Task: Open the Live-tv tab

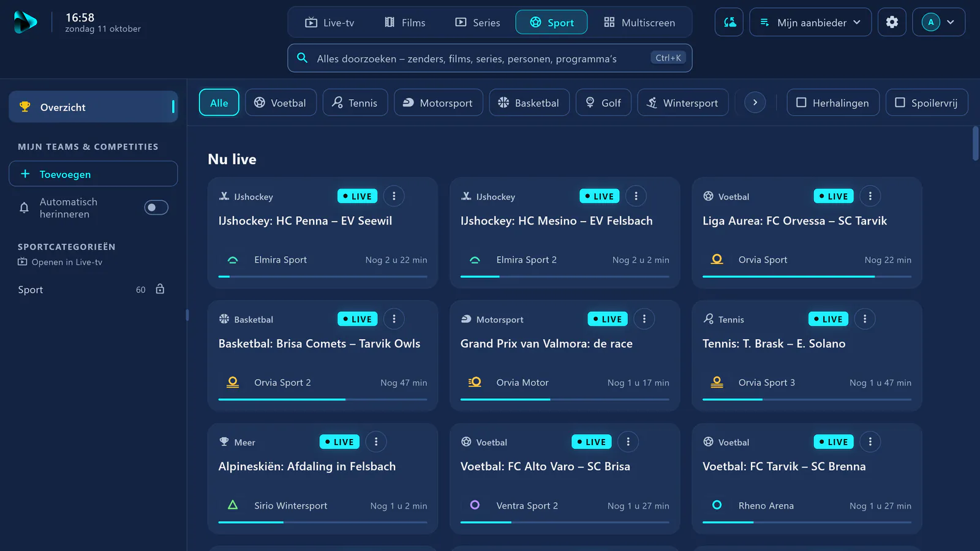Action: pyautogui.click(x=330, y=23)
